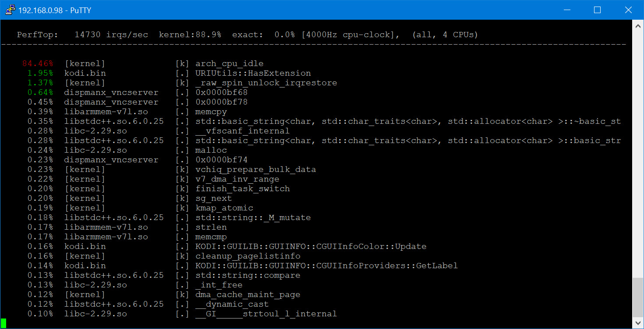644x329 pixels.
Task: Click the green terminal cursor block
Action: coord(4,323)
